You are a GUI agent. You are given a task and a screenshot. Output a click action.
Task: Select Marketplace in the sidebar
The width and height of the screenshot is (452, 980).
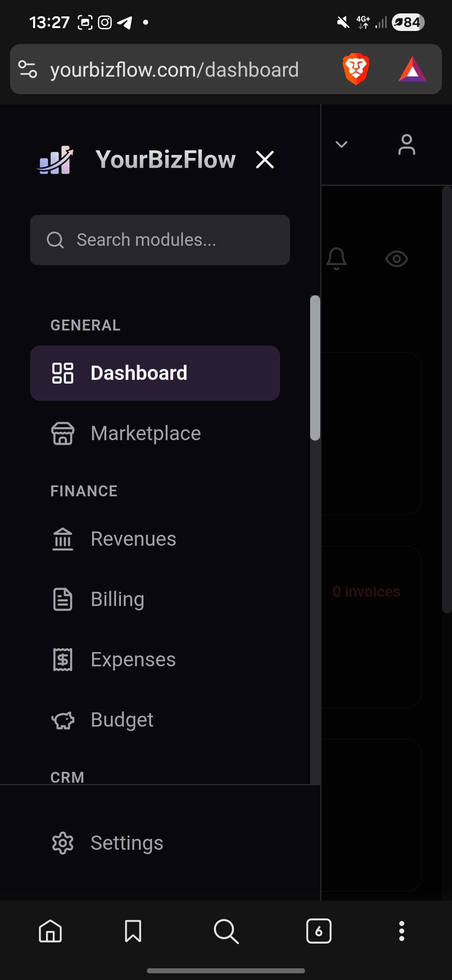(x=146, y=433)
